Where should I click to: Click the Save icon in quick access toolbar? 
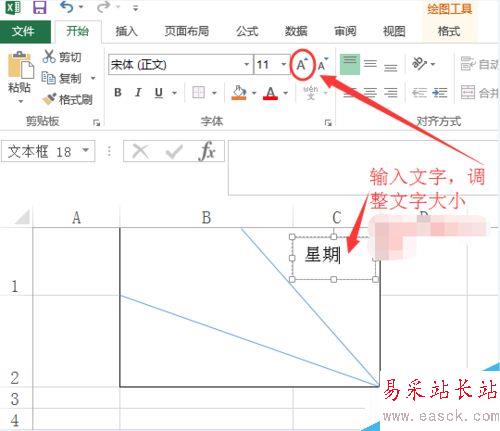39,7
